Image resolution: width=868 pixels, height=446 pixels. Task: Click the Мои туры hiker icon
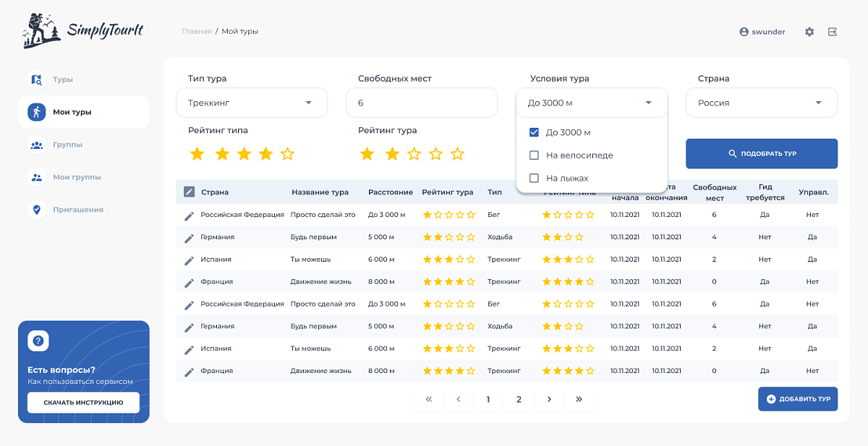click(36, 112)
